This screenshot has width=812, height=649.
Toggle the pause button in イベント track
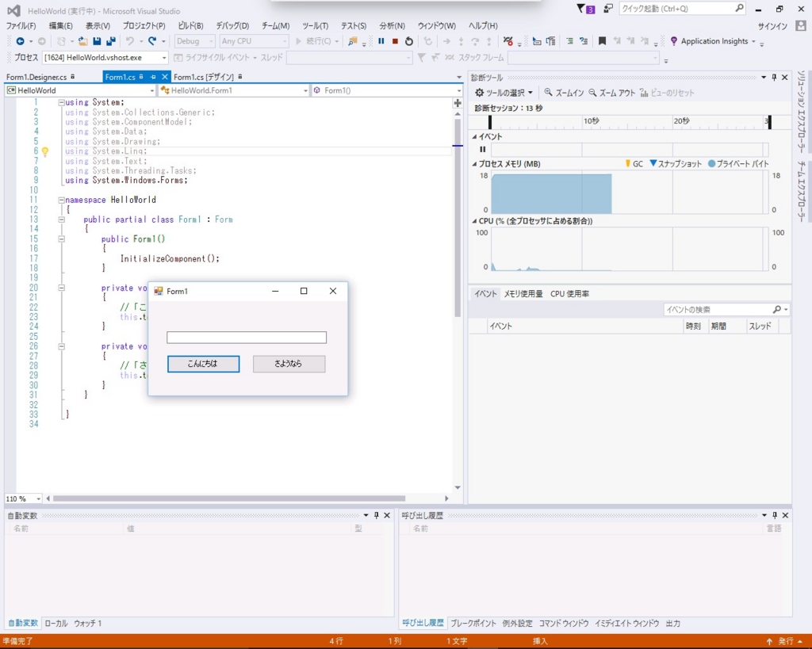483,150
